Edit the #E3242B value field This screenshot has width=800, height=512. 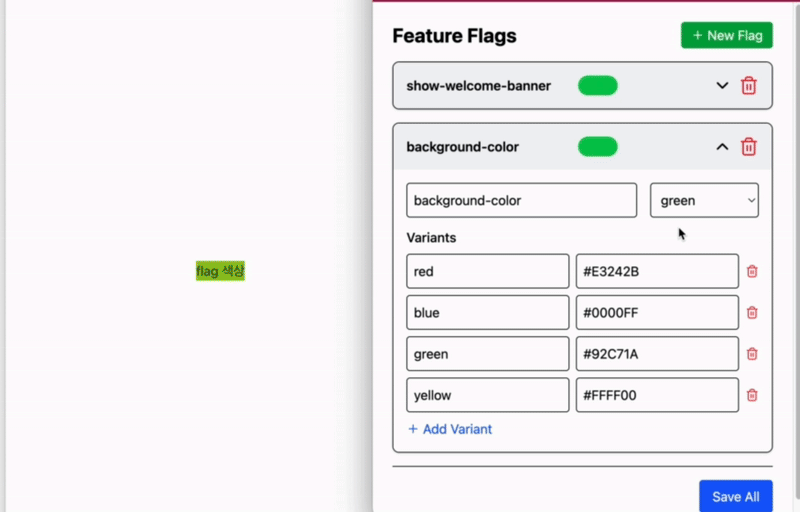coord(657,271)
